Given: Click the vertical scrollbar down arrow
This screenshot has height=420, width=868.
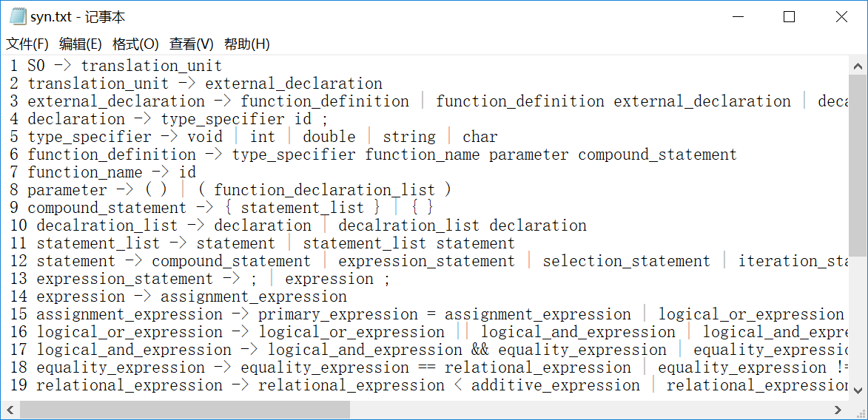Looking at the screenshot, I should point(858,390).
